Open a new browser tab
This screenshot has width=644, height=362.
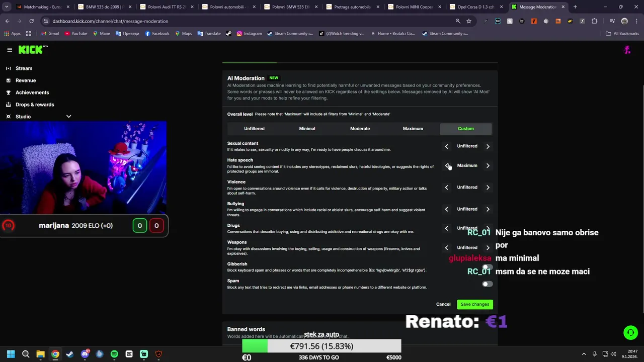pos(575,7)
